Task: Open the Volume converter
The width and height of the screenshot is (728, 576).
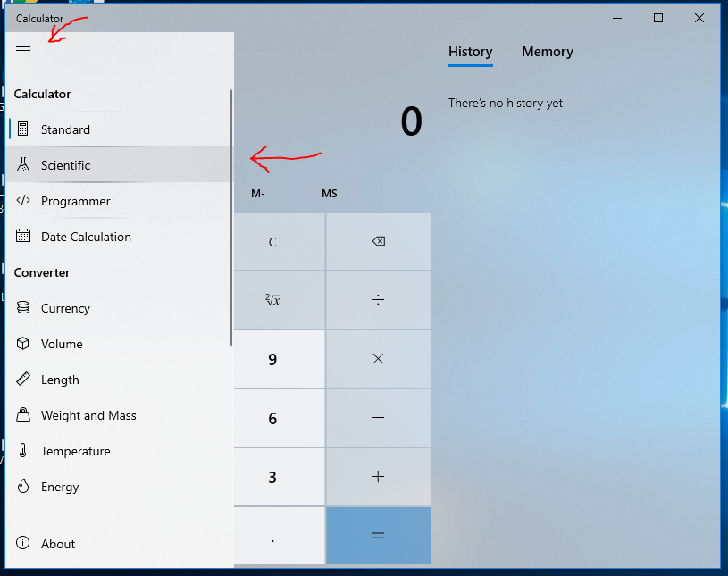Action: pyautogui.click(x=119, y=344)
